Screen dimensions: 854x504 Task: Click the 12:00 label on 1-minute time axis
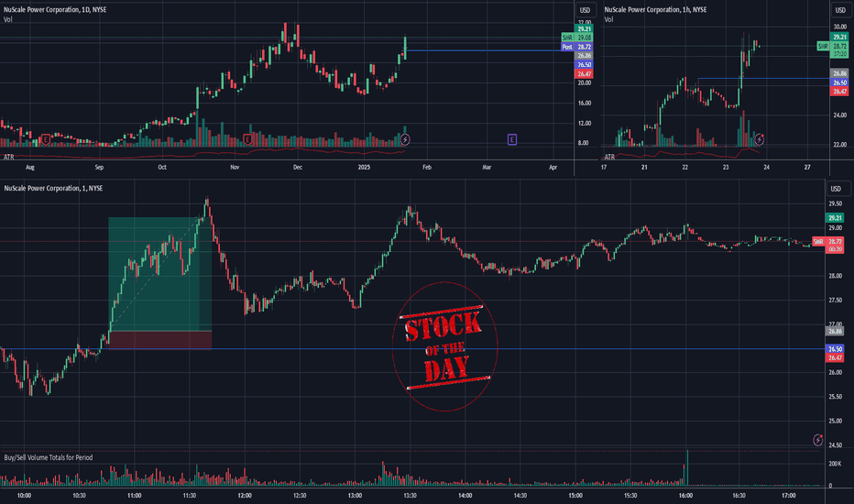[245, 496]
